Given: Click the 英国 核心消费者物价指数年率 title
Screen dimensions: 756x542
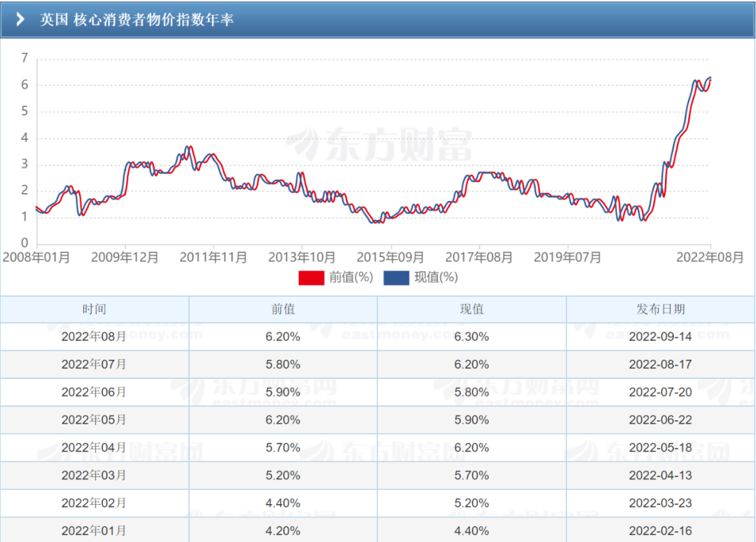Looking at the screenshot, I should (137, 20).
